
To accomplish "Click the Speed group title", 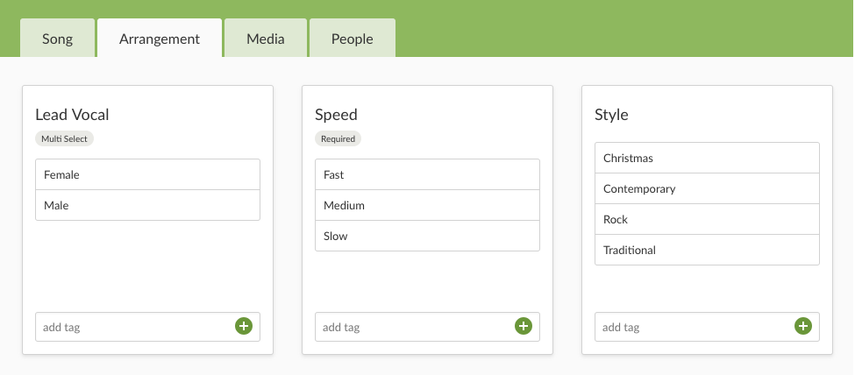I will (x=336, y=115).
